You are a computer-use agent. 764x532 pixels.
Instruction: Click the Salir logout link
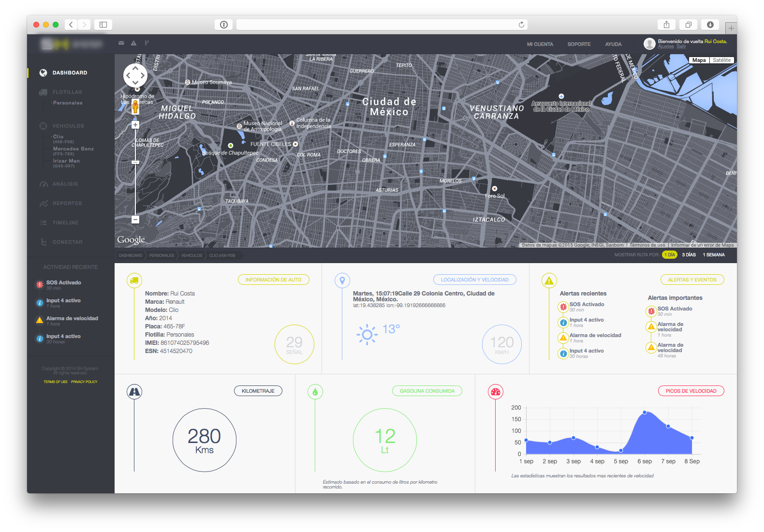(681, 46)
